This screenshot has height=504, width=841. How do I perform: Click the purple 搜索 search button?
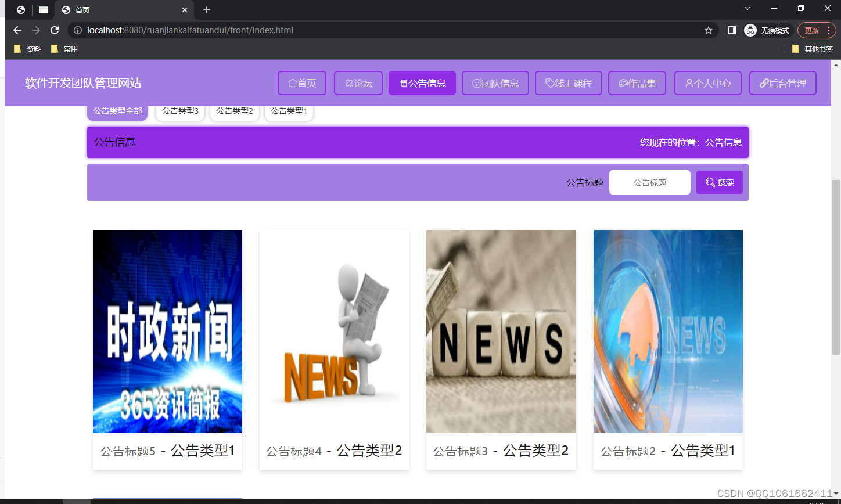(719, 182)
